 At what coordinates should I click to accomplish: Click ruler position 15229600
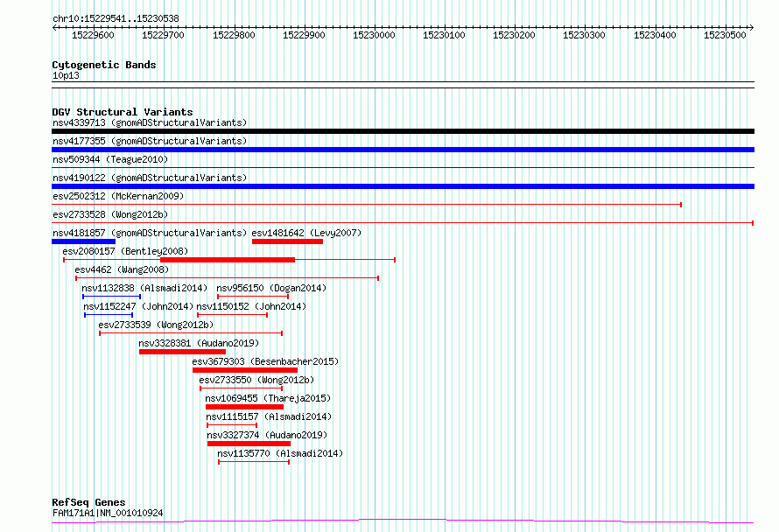click(x=93, y=35)
